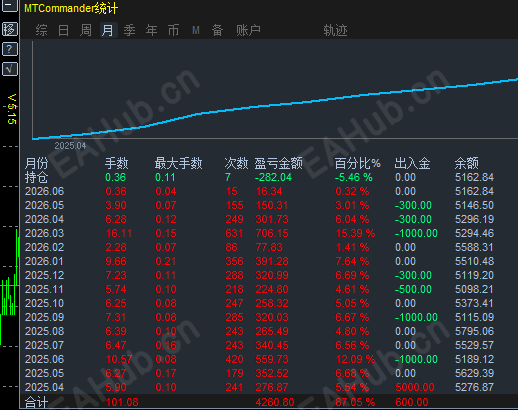Click the lots value 16.11
Image resolution: width=518 pixels, height=410 pixels.
[x=119, y=233]
